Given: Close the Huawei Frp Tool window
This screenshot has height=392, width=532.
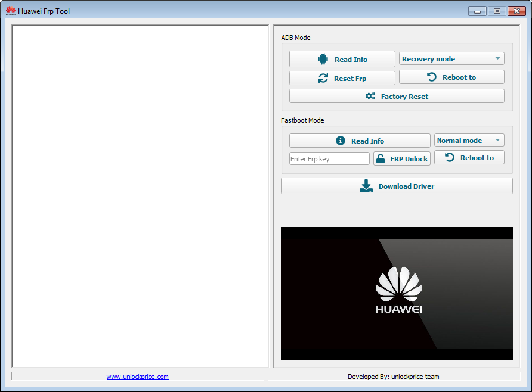Looking at the screenshot, I should point(516,11).
